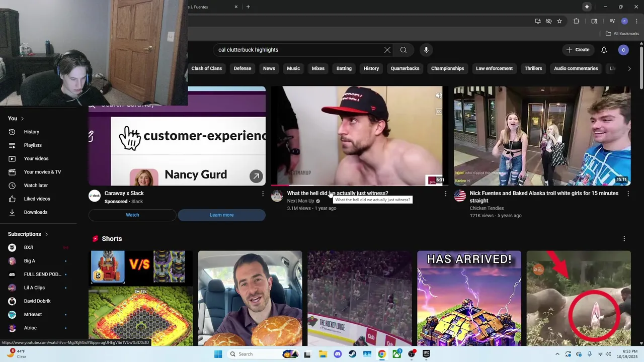Open the HAS ARRIVED! Short thumbnail
Viewport: 644px width, 362px height.
click(469, 298)
